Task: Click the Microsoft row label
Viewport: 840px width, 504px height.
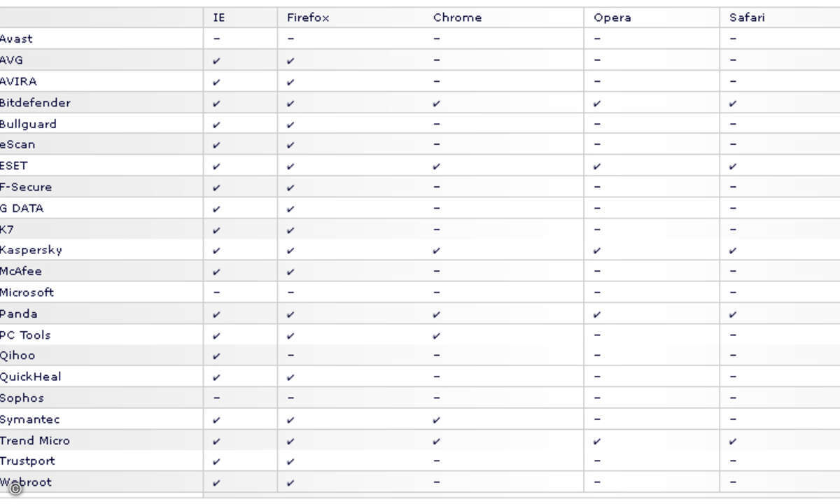Action: point(27,292)
